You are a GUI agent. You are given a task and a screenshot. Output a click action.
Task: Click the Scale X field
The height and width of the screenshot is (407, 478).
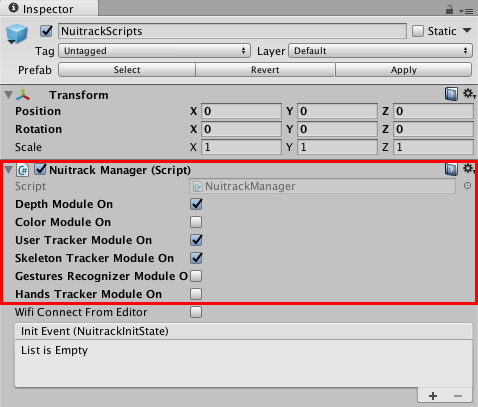241,147
